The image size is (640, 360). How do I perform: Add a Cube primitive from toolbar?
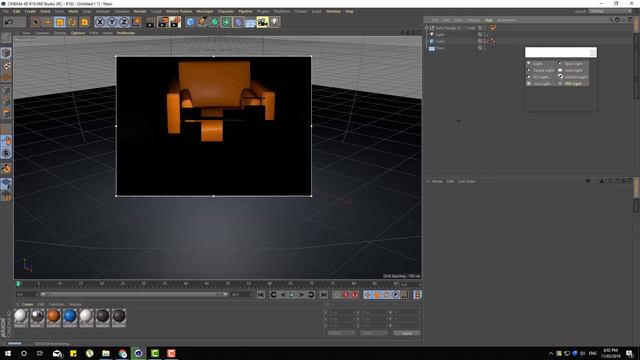(x=190, y=22)
